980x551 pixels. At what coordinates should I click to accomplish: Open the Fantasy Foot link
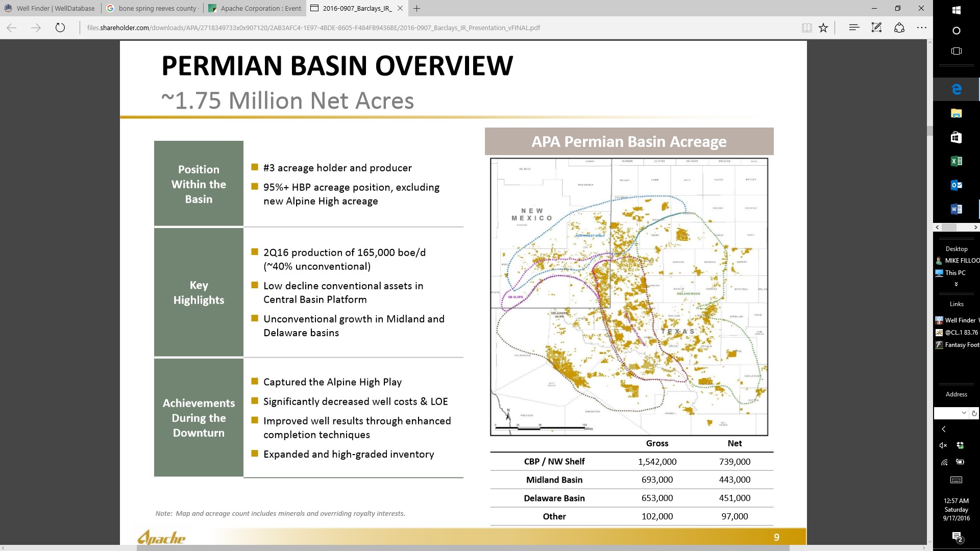[x=957, y=345]
